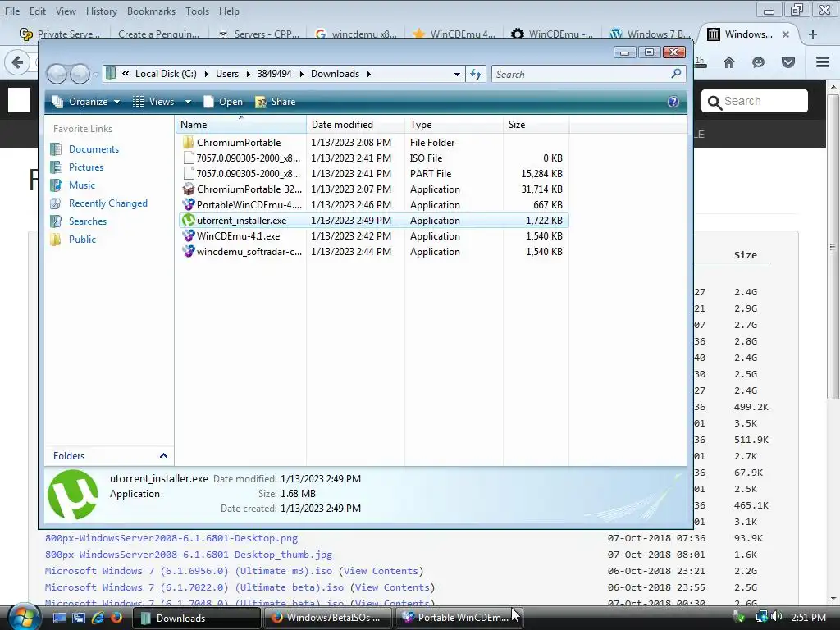Viewport: 840px width, 630px height.
Task: Click the Explorer back arrow button
Action: click(x=57, y=74)
